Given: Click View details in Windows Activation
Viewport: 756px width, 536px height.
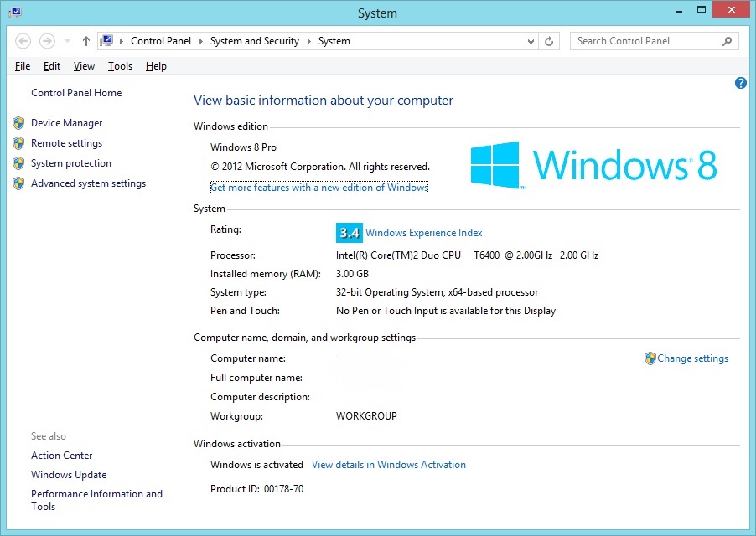Looking at the screenshot, I should 388,464.
